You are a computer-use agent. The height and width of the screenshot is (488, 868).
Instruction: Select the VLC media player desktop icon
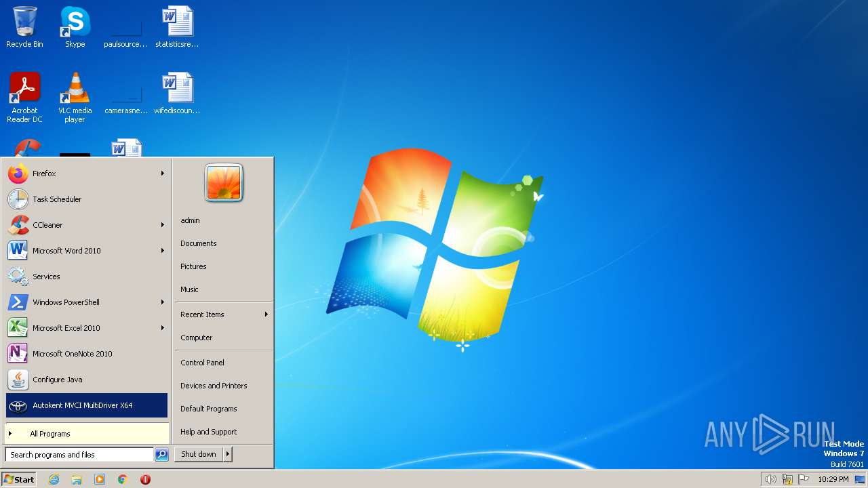click(x=75, y=98)
